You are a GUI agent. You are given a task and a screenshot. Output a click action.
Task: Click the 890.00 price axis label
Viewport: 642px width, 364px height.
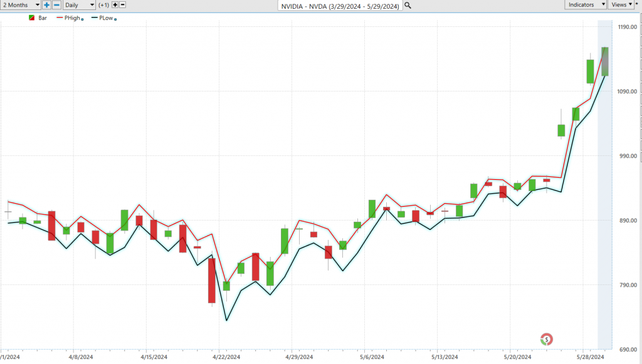(x=628, y=221)
